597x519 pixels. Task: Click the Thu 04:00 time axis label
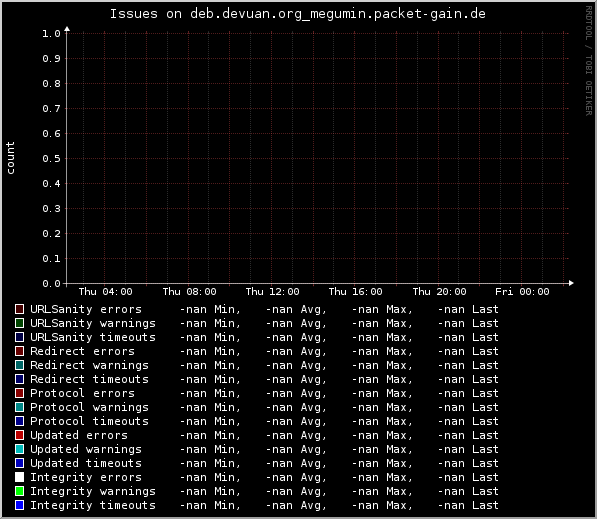[105, 292]
